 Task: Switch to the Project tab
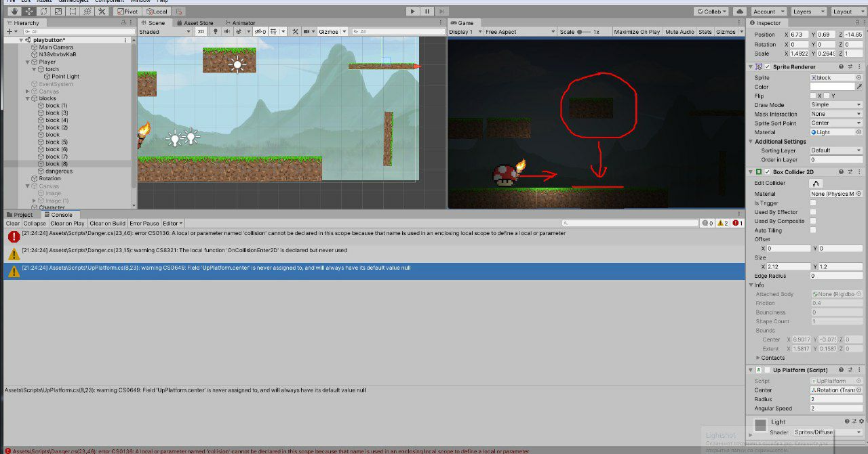click(20, 215)
